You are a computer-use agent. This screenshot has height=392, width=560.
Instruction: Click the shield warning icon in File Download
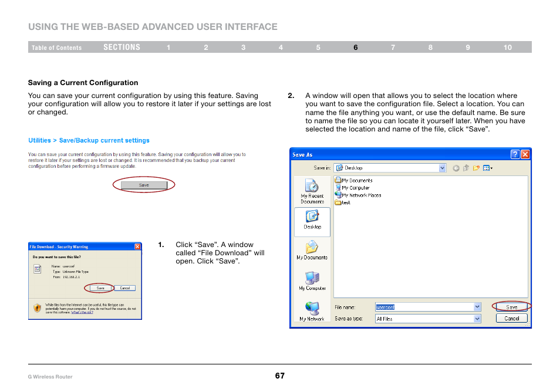[x=37, y=307]
